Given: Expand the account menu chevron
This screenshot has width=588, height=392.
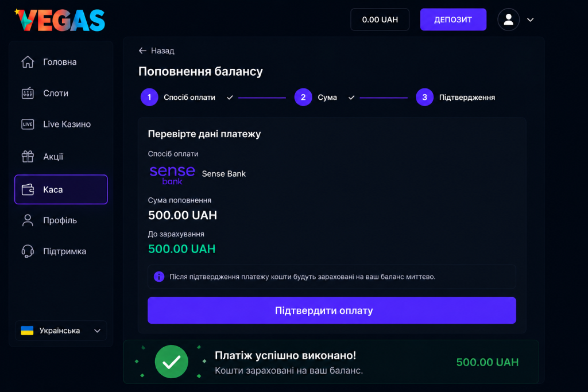Looking at the screenshot, I should click(530, 20).
